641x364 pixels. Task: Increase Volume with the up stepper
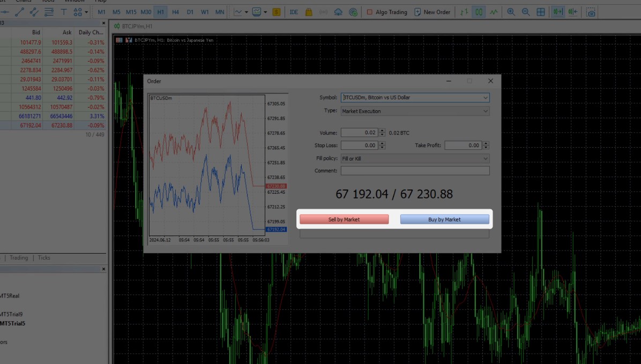382,131
